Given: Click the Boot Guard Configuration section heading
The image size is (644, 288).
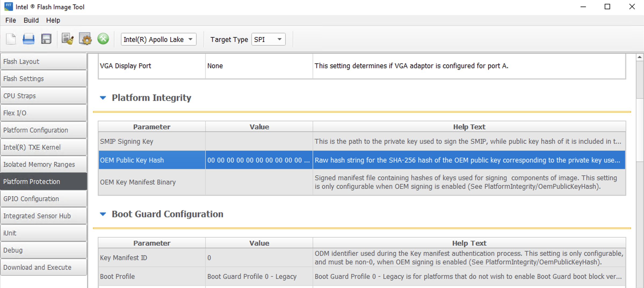Looking at the screenshot, I should pyautogui.click(x=168, y=214).
